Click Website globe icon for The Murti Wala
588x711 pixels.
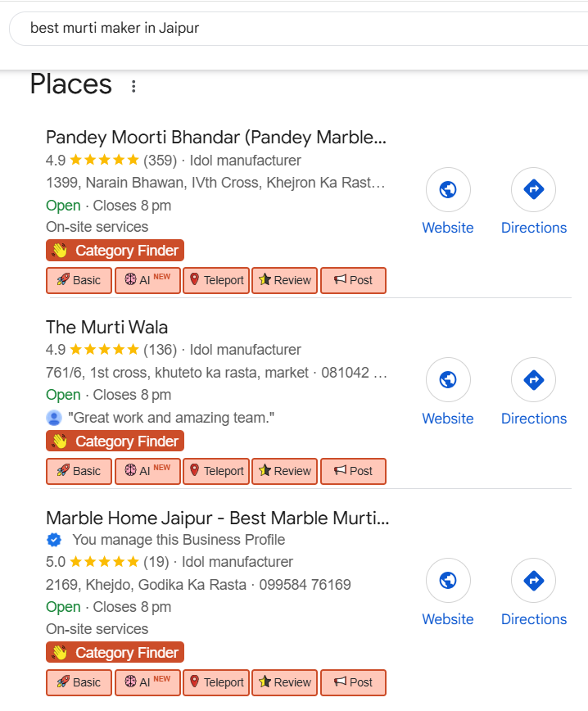[x=448, y=380]
